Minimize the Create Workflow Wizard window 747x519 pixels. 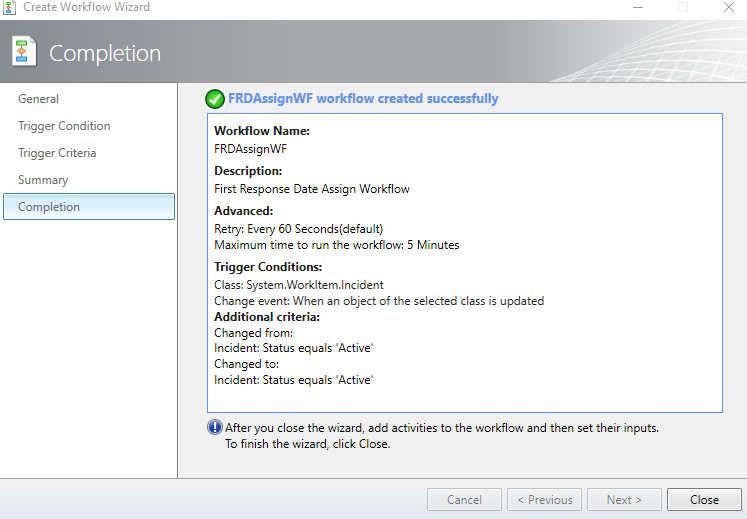(x=638, y=7)
